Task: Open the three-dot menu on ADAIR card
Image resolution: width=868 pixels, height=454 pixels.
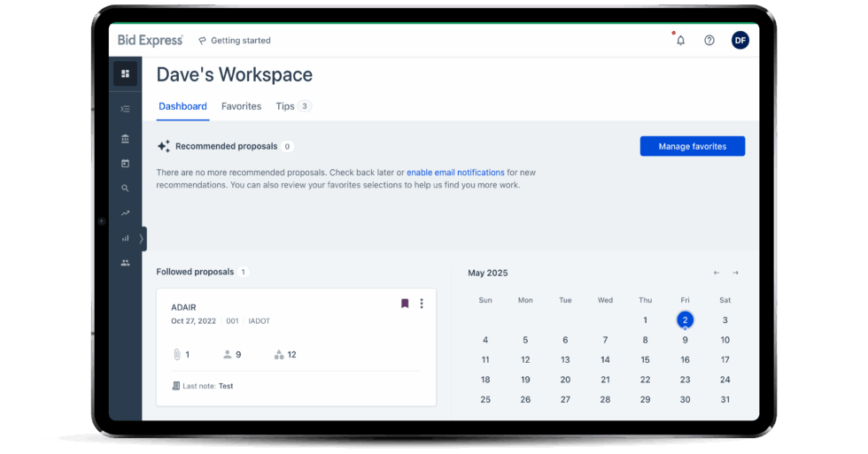Action: click(422, 304)
